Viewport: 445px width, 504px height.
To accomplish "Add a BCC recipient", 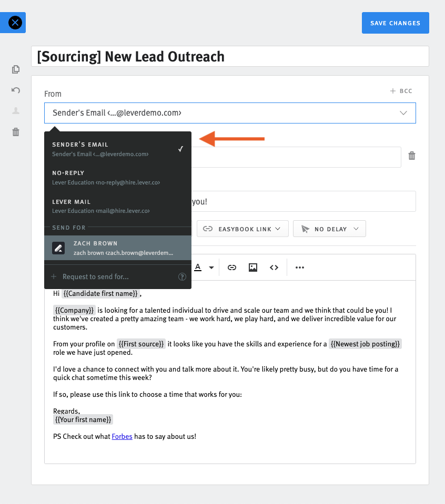I will pyautogui.click(x=401, y=91).
